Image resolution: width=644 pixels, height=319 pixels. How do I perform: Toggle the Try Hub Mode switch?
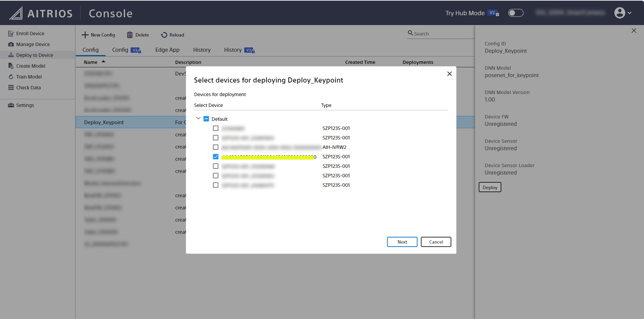(x=515, y=13)
